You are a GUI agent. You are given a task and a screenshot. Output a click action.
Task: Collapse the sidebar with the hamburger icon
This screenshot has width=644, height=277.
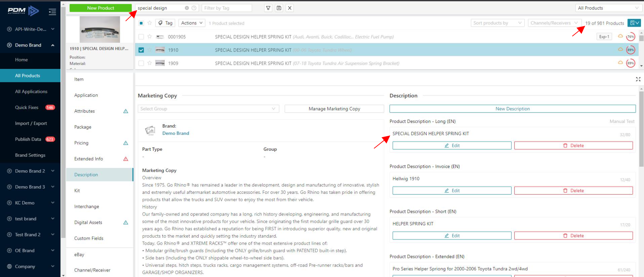(x=52, y=12)
